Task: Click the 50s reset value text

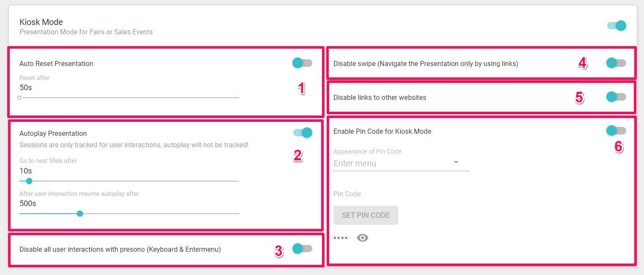Action: [26, 88]
